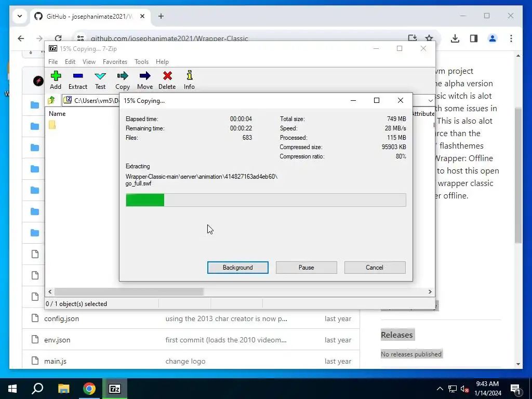Open File Explorer from the taskbar
Viewport: 532px width, 399px height.
(x=63, y=389)
